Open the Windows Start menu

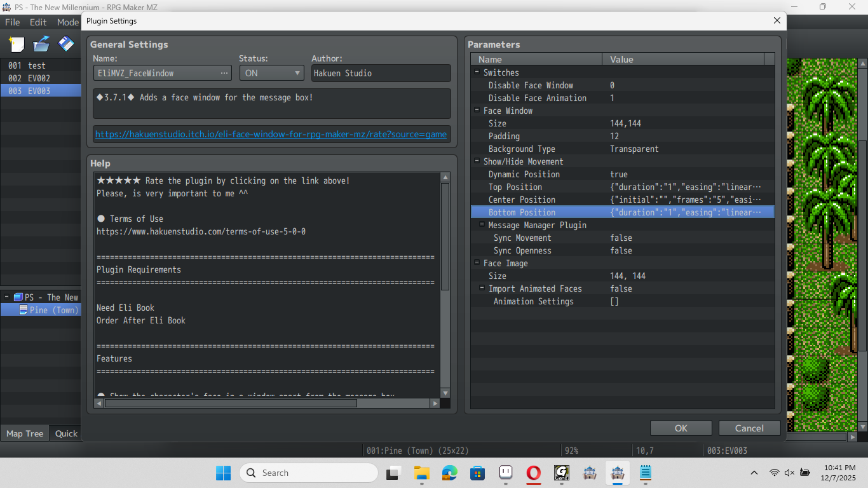tap(224, 473)
